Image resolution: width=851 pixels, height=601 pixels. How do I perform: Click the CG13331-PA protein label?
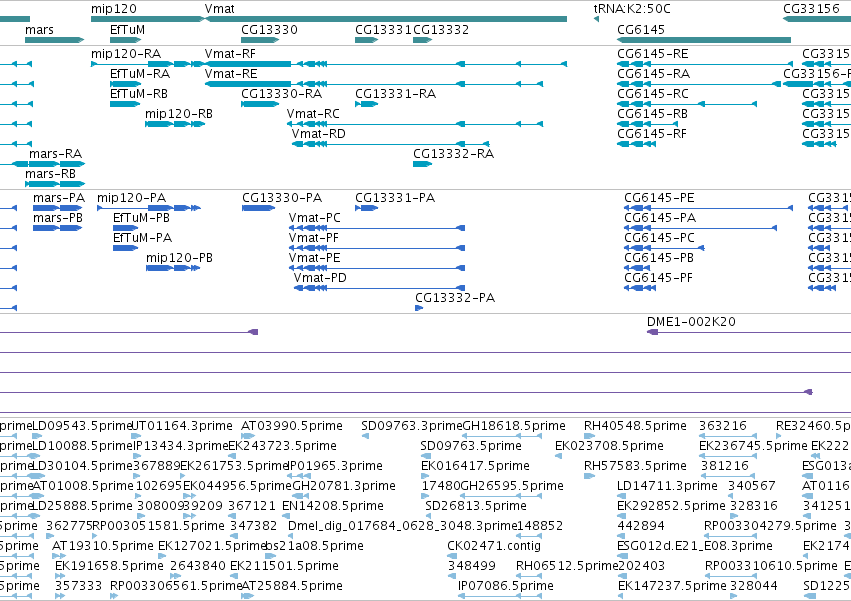(x=395, y=198)
